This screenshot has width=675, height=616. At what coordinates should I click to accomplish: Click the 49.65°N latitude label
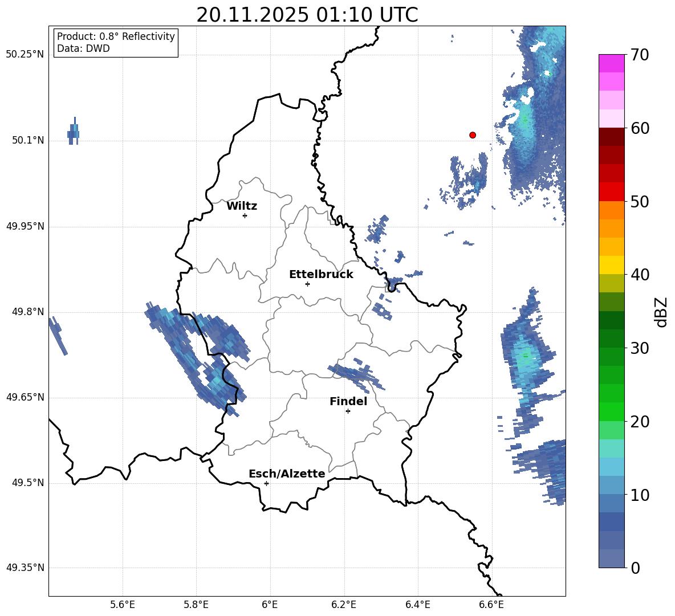[25, 397]
